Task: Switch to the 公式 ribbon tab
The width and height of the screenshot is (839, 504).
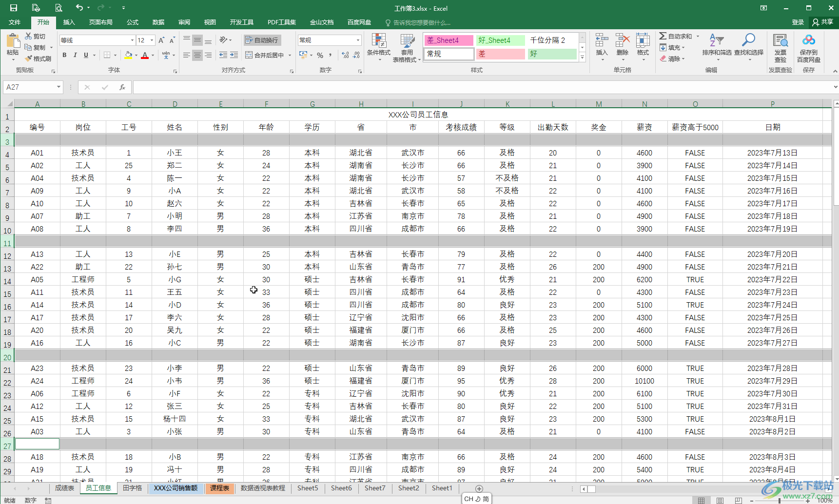Action: (133, 22)
